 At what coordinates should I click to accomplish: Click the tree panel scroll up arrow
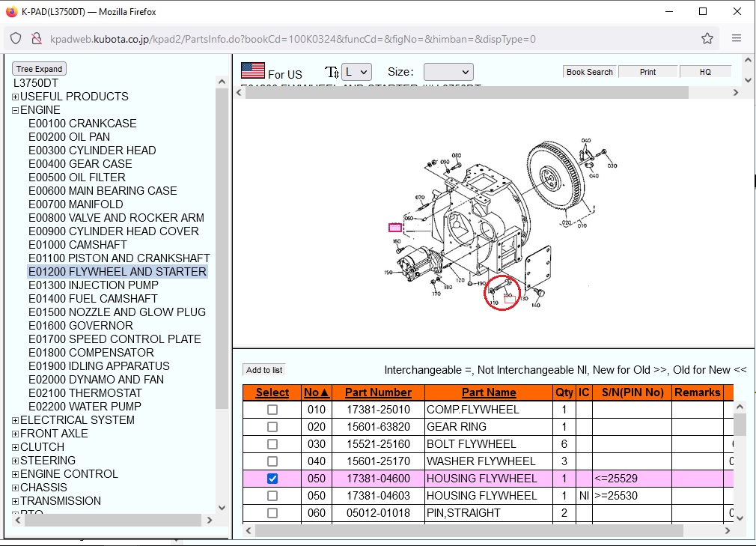(x=222, y=82)
